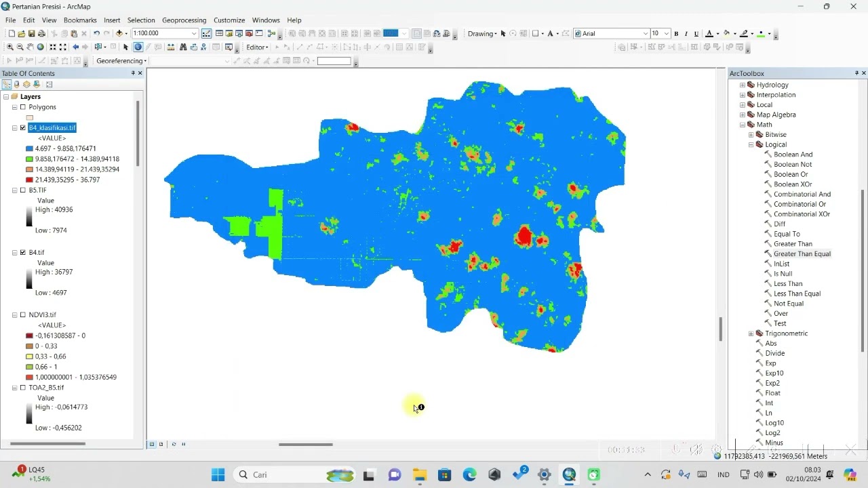
Task: Uncheck the B4.tif layer visibility
Action: click(x=22, y=253)
